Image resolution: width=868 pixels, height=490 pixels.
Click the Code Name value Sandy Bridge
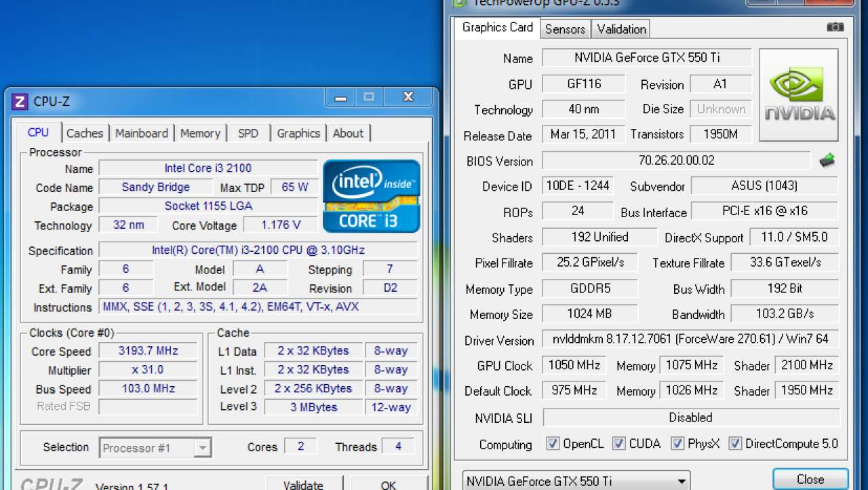[x=155, y=187]
